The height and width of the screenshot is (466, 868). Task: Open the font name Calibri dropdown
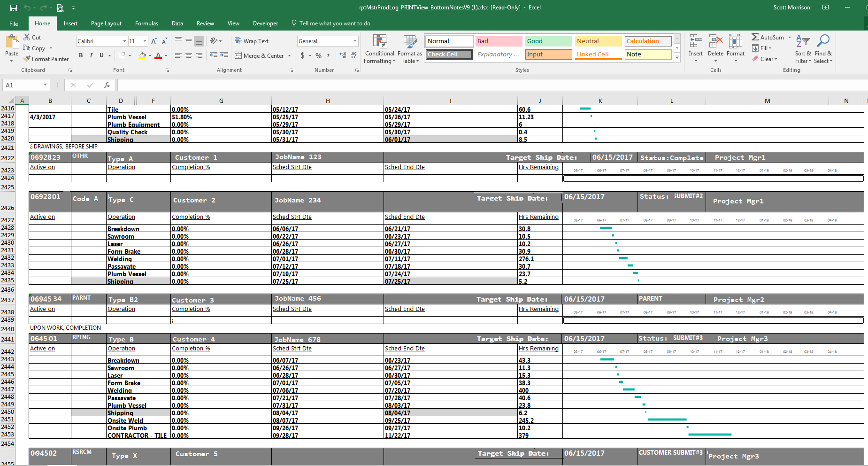tap(124, 41)
